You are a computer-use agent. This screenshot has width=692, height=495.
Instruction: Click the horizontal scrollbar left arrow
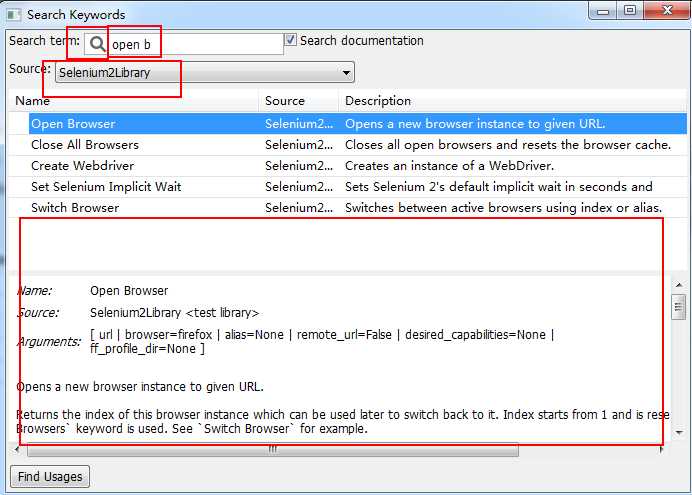(17, 450)
